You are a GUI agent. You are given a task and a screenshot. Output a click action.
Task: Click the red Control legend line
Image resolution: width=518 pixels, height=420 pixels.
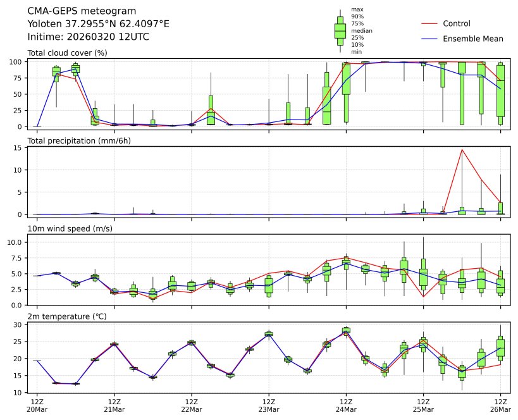pyautogui.click(x=429, y=24)
